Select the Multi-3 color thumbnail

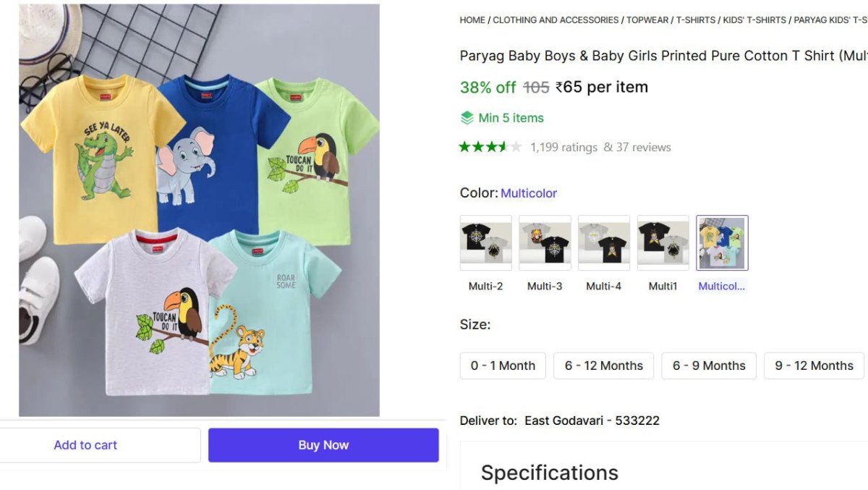pos(545,242)
